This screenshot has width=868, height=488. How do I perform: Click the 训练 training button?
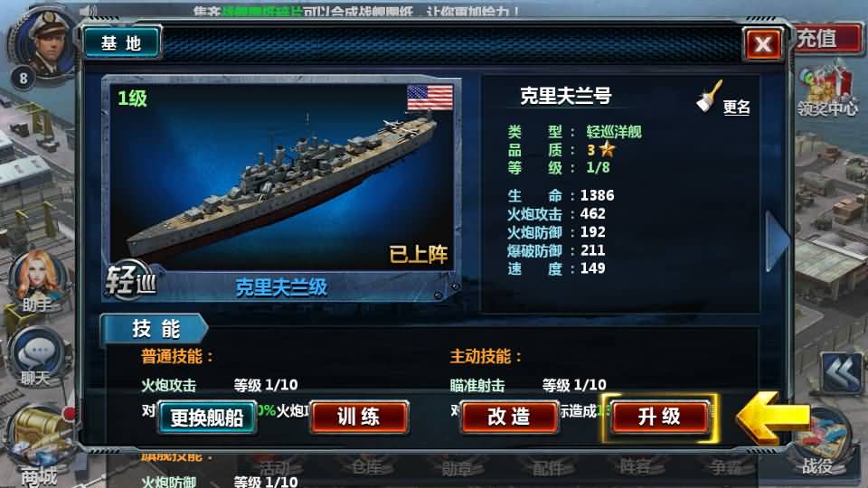tap(359, 418)
